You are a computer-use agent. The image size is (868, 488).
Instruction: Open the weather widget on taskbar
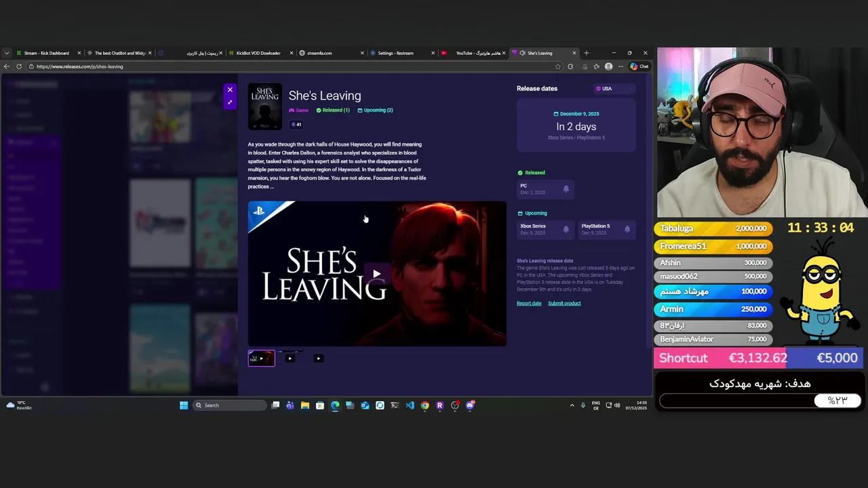18,405
